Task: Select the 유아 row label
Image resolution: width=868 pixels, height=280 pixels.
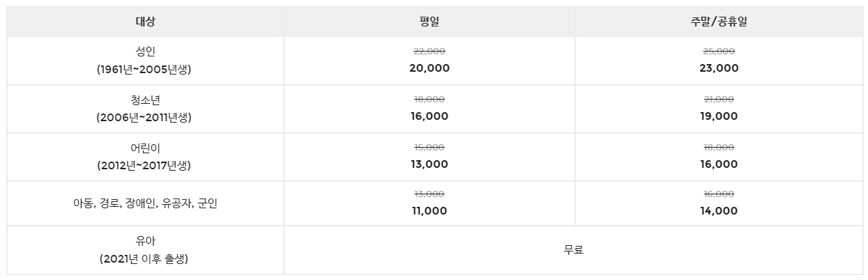Action: click(145, 241)
